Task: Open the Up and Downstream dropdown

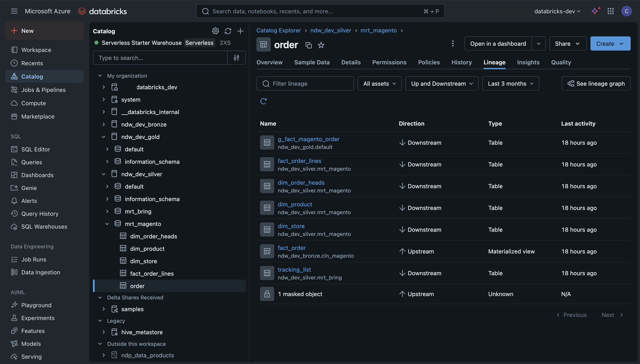Action: click(442, 83)
